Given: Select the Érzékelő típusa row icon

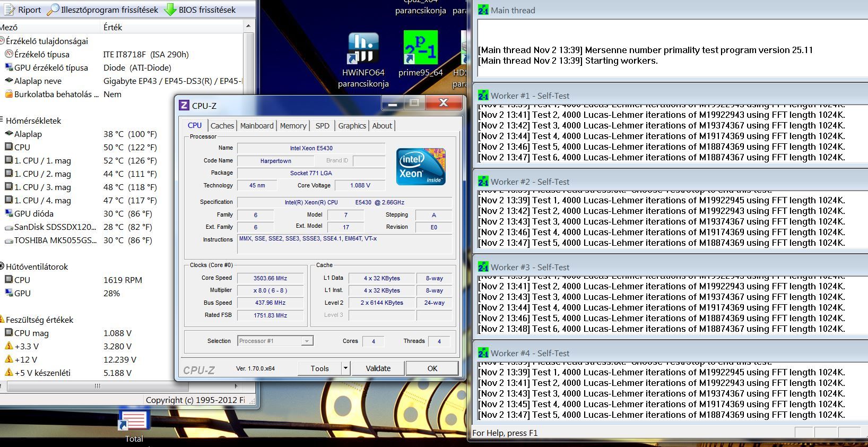Looking at the screenshot, I should (8, 54).
